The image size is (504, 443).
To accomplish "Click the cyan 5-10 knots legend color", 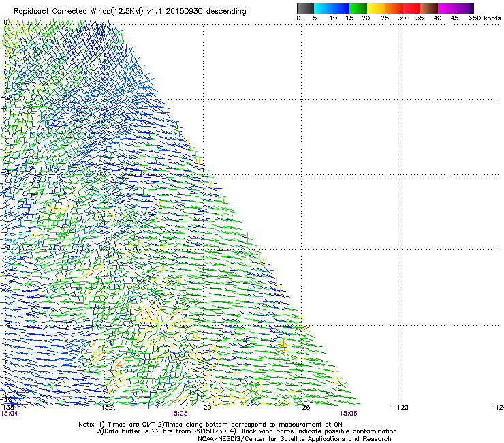I will pyautogui.click(x=323, y=8).
